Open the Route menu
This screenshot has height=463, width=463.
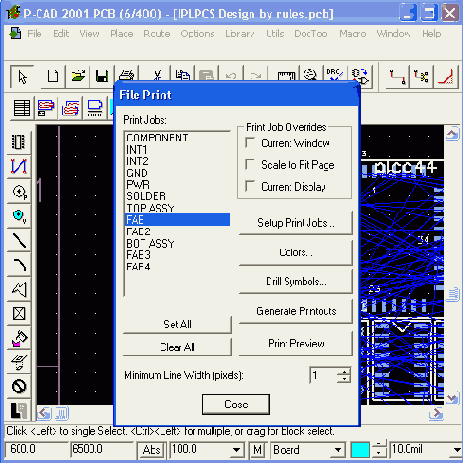tap(157, 34)
